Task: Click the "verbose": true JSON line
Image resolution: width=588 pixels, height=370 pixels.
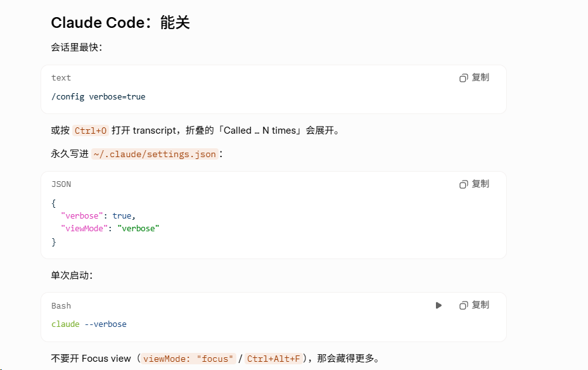Action: [98, 216]
